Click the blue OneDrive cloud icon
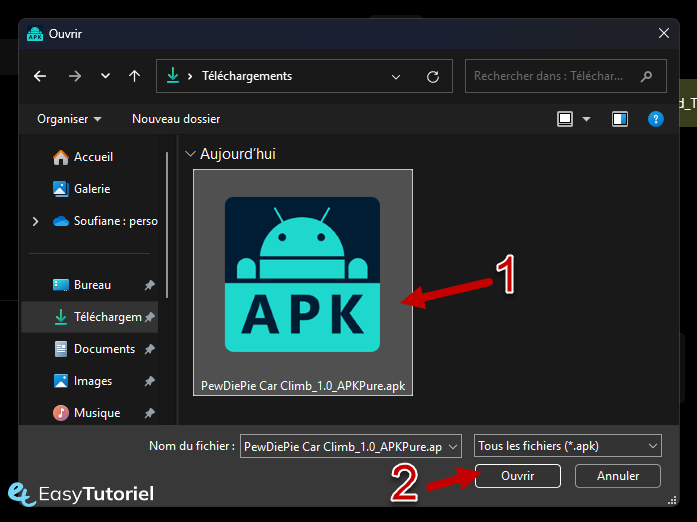The width and height of the screenshot is (697, 522). click(x=61, y=221)
